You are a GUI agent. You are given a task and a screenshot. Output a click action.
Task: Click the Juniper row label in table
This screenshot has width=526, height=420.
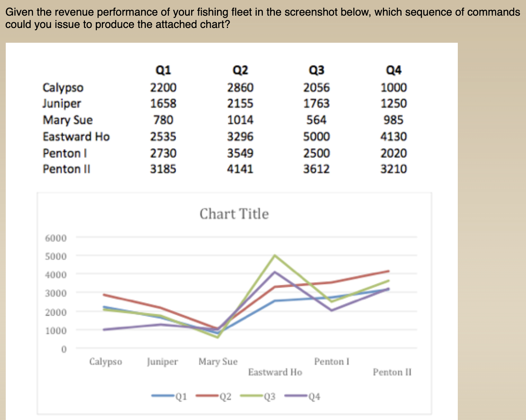point(62,104)
